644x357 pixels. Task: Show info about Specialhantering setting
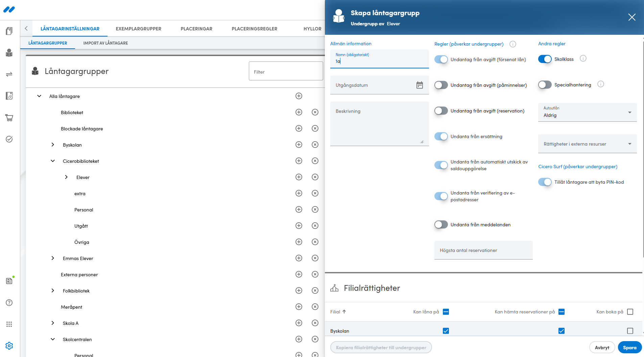coord(601,84)
